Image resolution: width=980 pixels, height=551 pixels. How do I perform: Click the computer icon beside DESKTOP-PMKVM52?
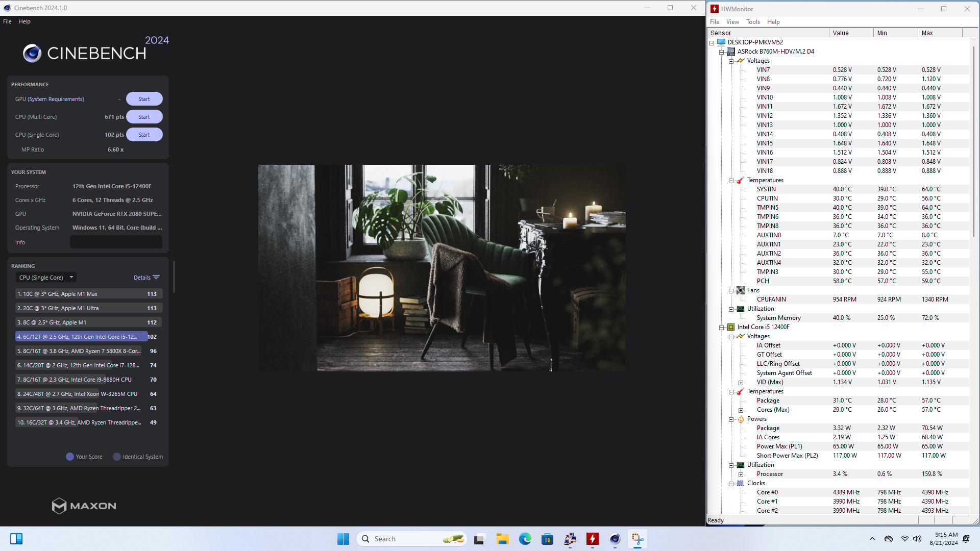(x=721, y=42)
